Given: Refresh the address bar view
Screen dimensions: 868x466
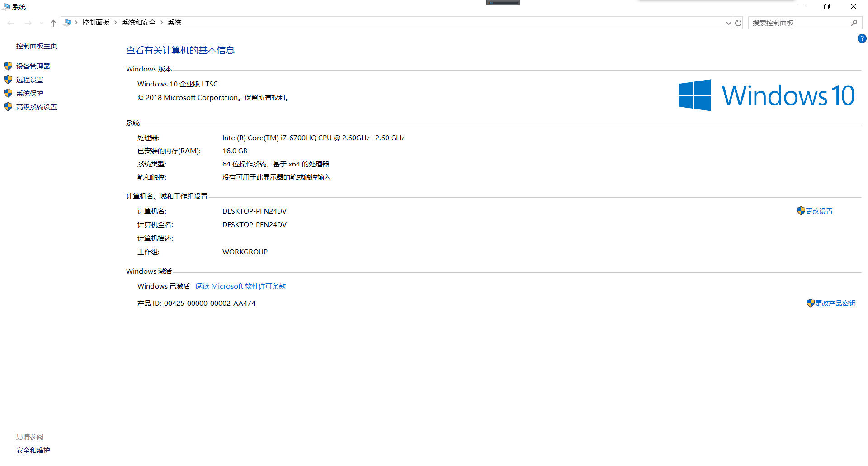Looking at the screenshot, I should pyautogui.click(x=738, y=23).
